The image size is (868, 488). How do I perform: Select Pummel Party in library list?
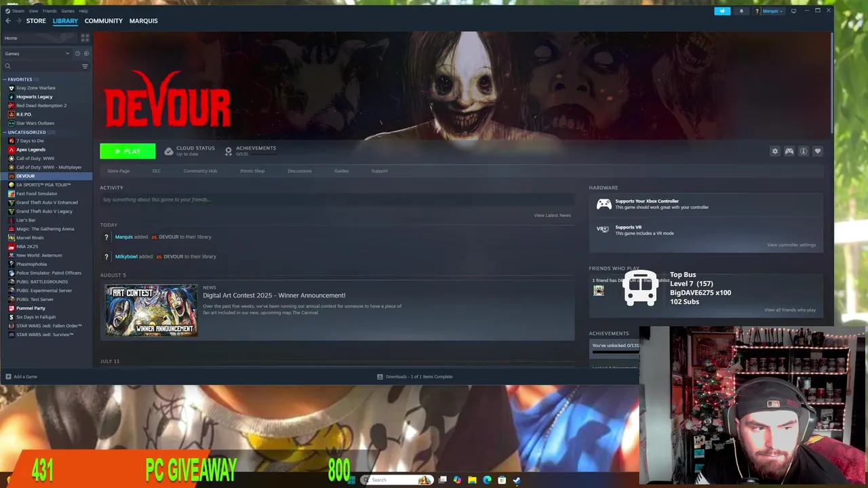coord(31,308)
